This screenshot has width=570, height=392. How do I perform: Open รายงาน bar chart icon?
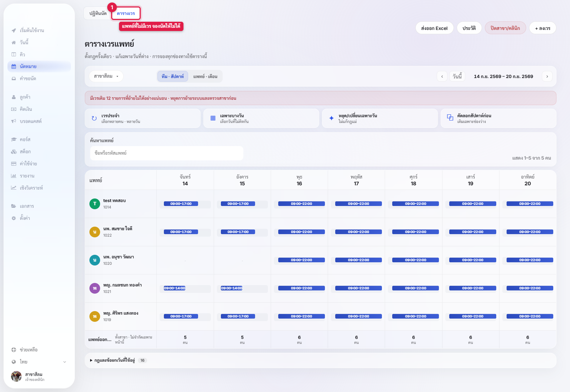14,176
